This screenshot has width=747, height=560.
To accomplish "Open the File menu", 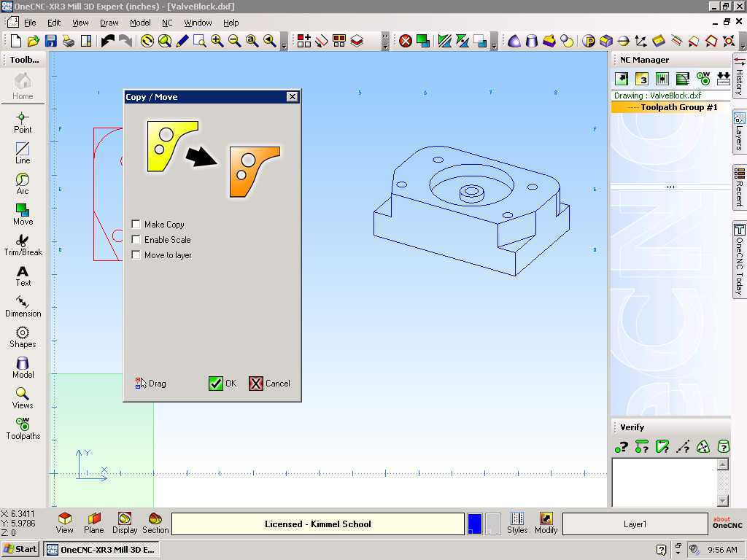I will [30, 23].
